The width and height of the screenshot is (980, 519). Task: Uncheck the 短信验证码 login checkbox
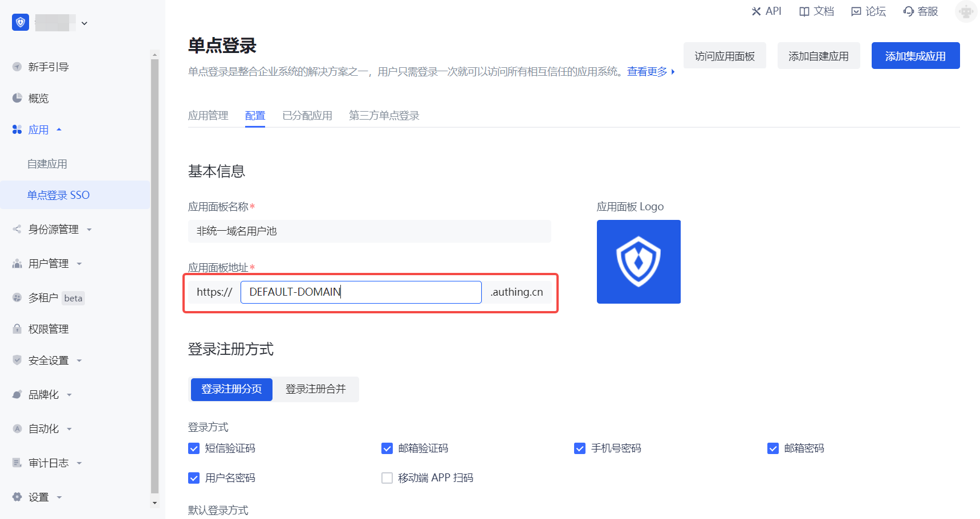coord(194,448)
